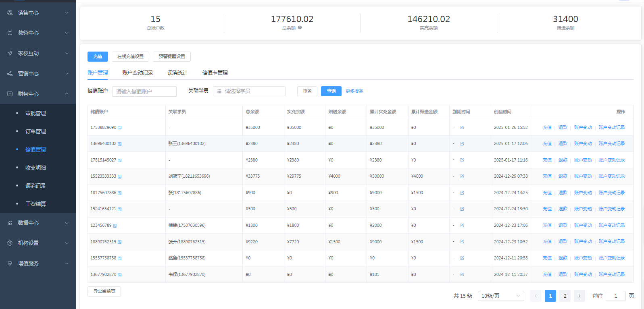The height and width of the screenshot is (309, 644).
Task: Click 账户变动 for account 123456789
Action: tap(583, 225)
